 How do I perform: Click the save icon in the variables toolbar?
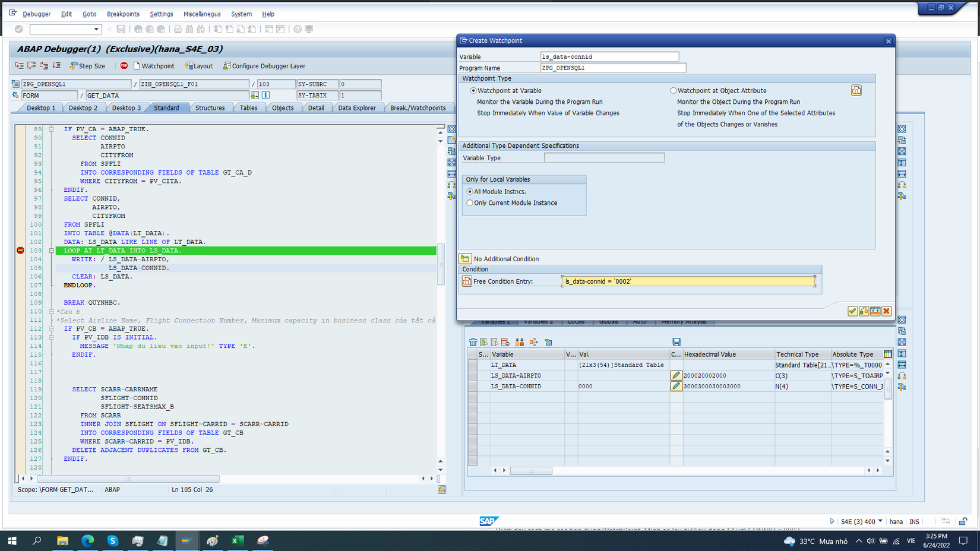tap(676, 342)
